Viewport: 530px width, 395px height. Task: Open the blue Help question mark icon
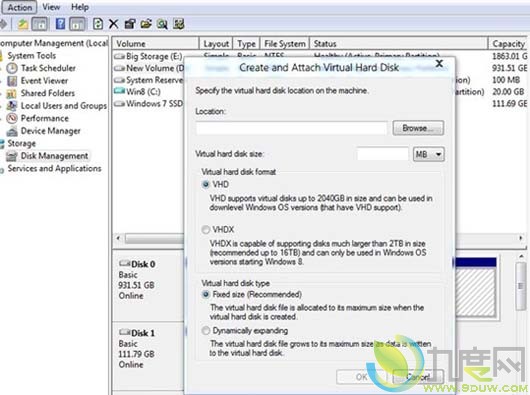(x=60, y=24)
